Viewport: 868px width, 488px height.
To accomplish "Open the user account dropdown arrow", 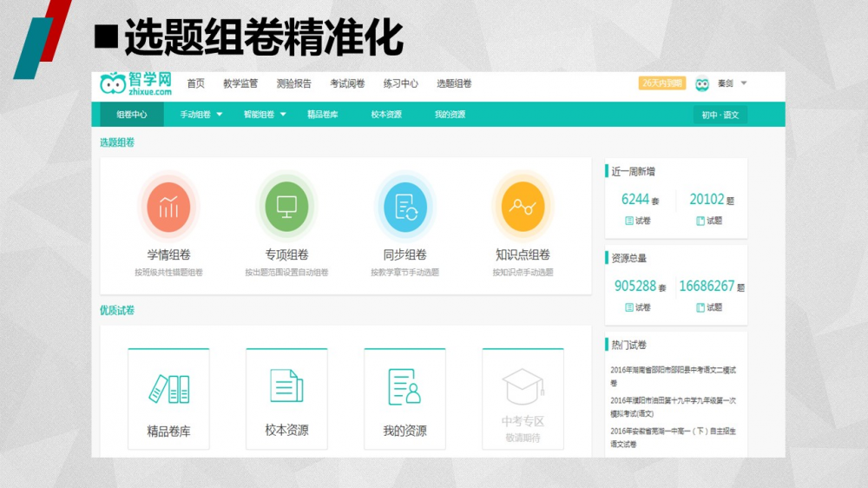I will [744, 83].
